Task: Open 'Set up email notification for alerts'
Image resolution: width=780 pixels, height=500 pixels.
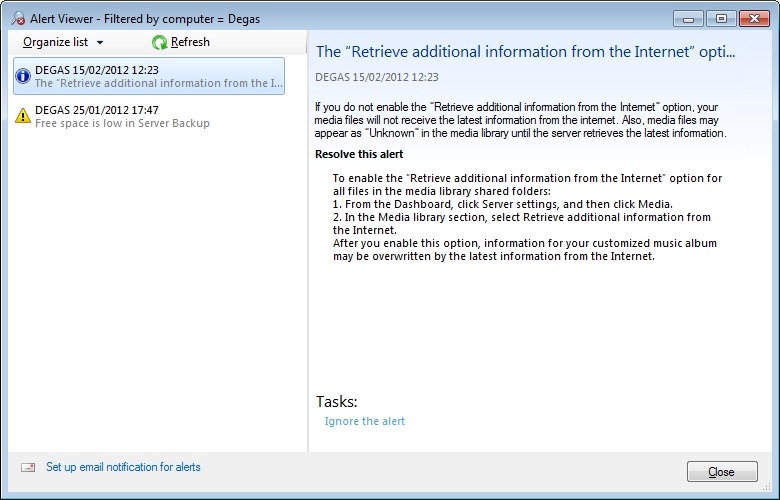Action: tap(123, 467)
